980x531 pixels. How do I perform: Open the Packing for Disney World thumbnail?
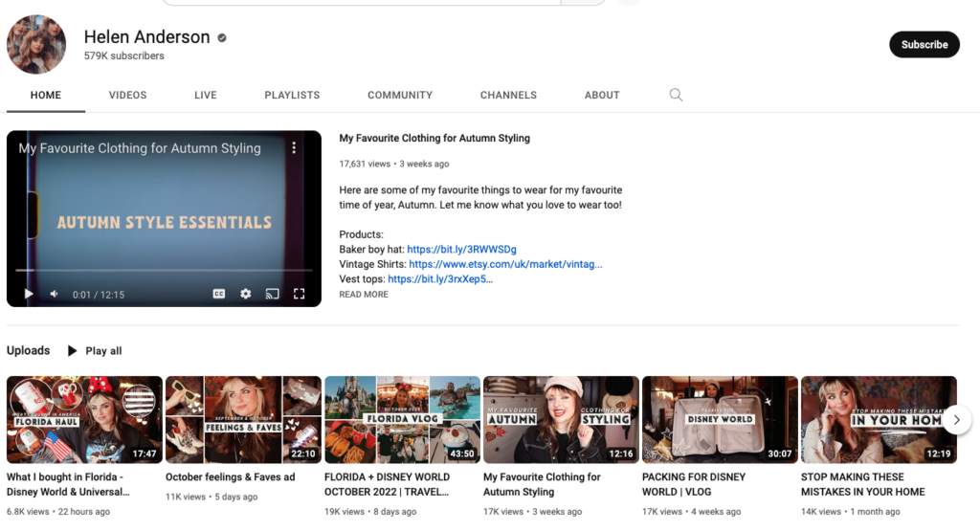(719, 419)
